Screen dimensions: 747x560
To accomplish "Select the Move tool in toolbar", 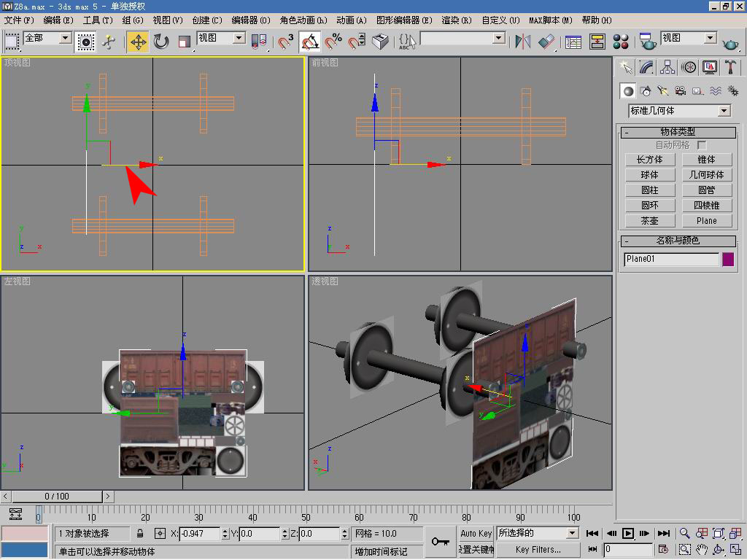I will 138,42.
